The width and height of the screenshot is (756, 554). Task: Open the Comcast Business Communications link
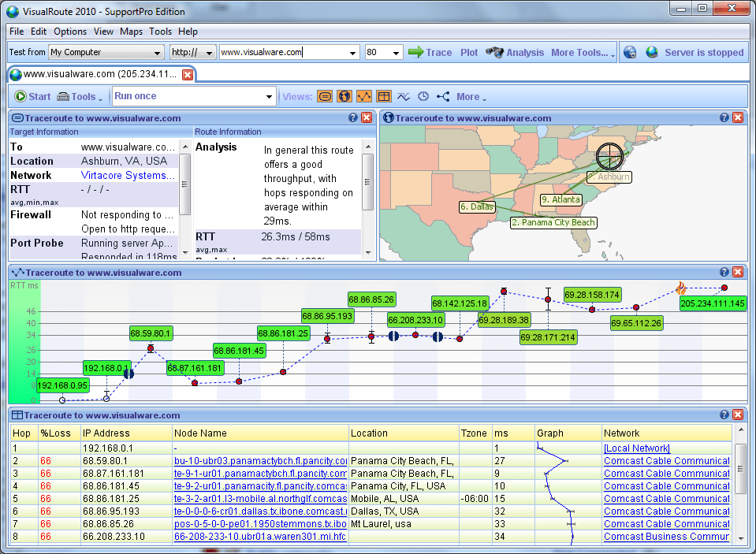click(666, 536)
